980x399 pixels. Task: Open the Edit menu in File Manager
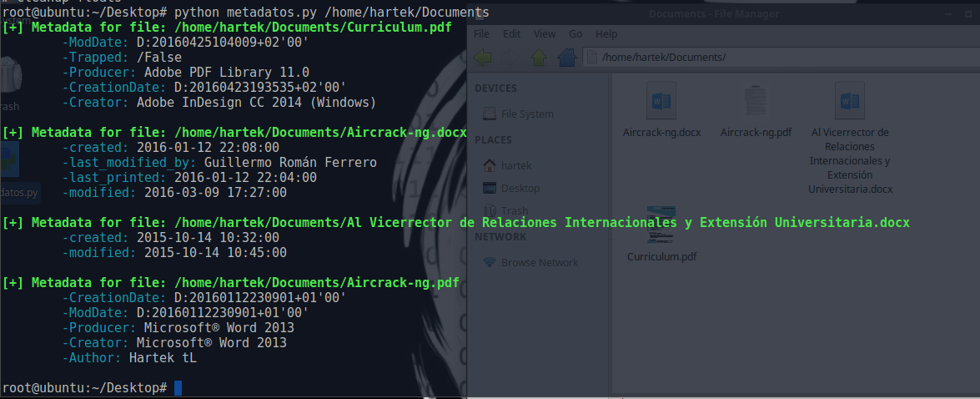coord(511,33)
